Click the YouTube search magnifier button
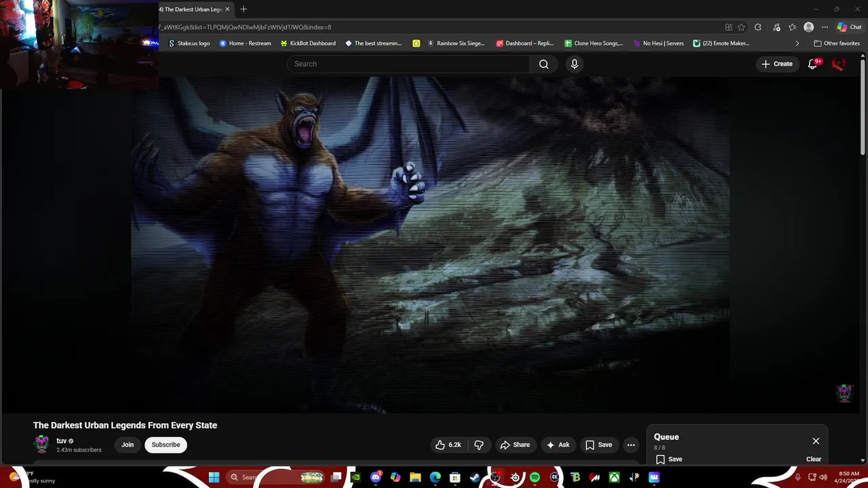868x488 pixels. pos(544,64)
